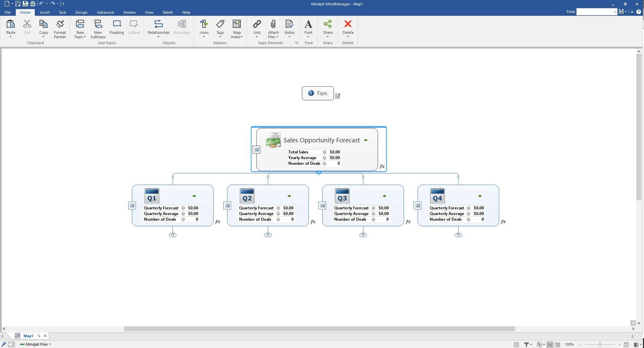Image resolution: width=644 pixels, height=348 pixels.
Task: Toggle pen mode icon in bottom-left status bar
Action: tap(4, 344)
